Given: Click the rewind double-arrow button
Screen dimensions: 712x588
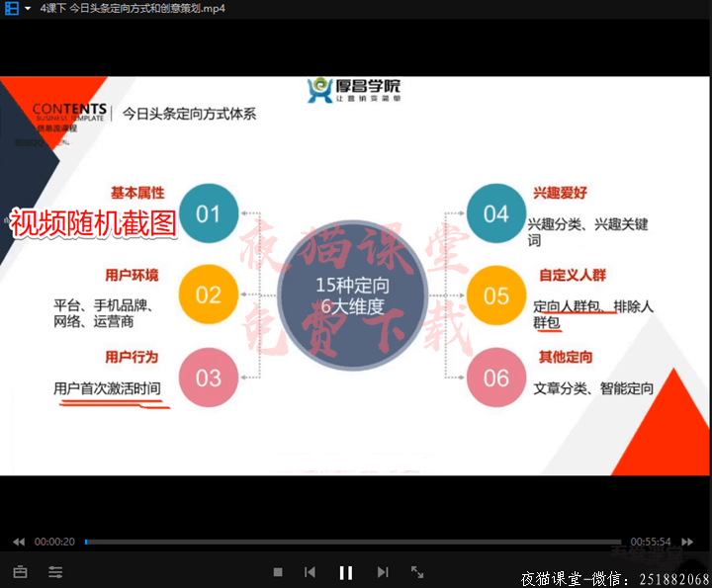Looking at the screenshot, I should click(19, 542).
